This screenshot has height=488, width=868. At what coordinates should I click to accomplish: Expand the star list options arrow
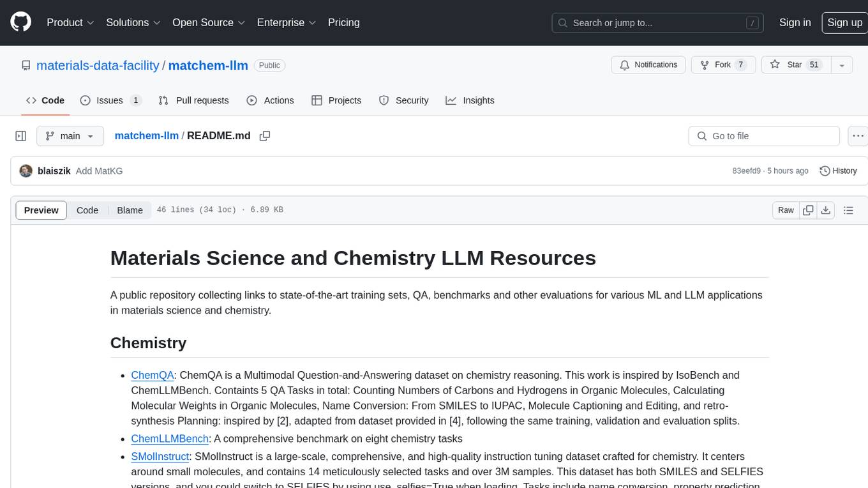click(841, 65)
